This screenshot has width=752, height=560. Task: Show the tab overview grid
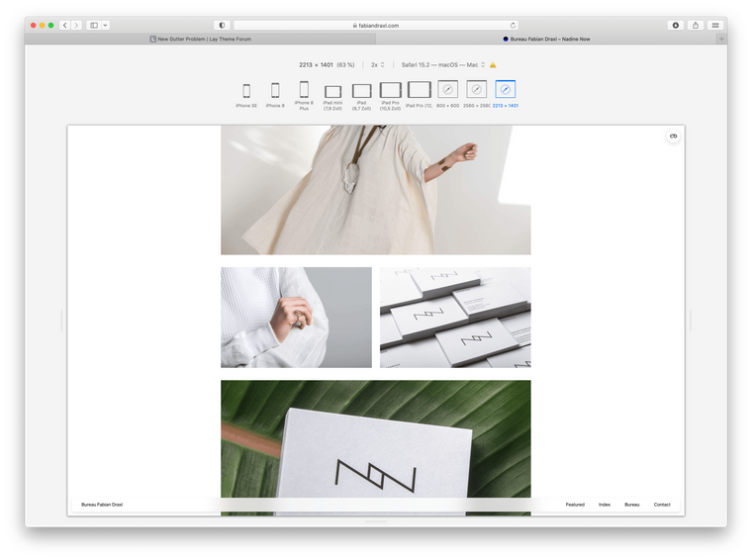point(715,25)
